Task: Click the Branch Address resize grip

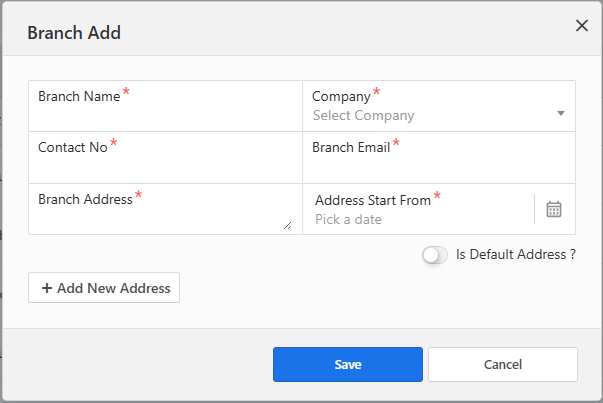Action: [288, 226]
